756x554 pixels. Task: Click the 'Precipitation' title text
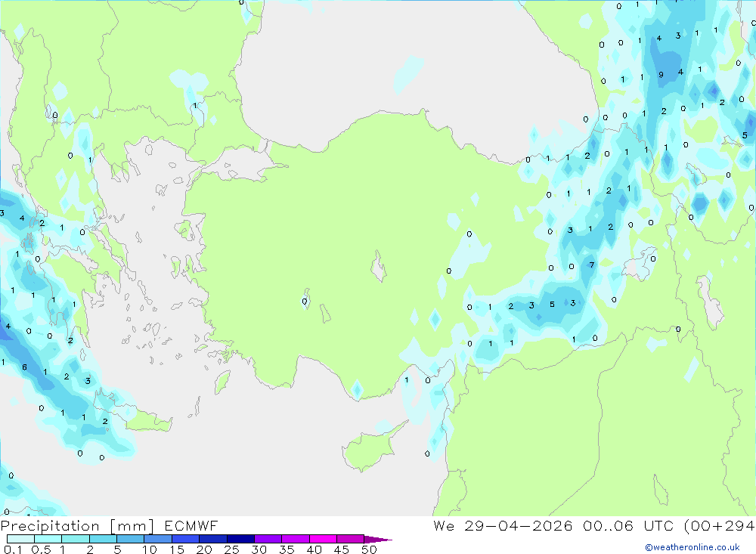point(50,526)
